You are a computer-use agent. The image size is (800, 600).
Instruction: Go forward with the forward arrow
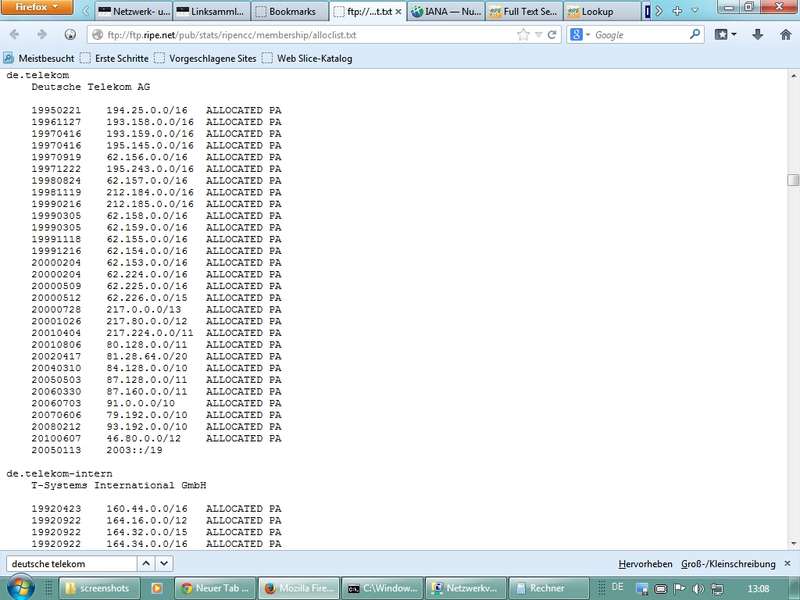click(x=42, y=35)
